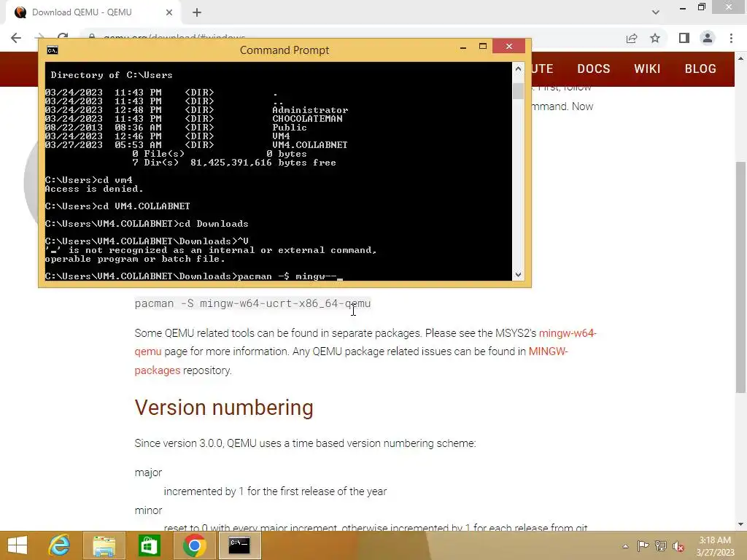
Task: Close the Download QEMU tab
Action: click(169, 12)
